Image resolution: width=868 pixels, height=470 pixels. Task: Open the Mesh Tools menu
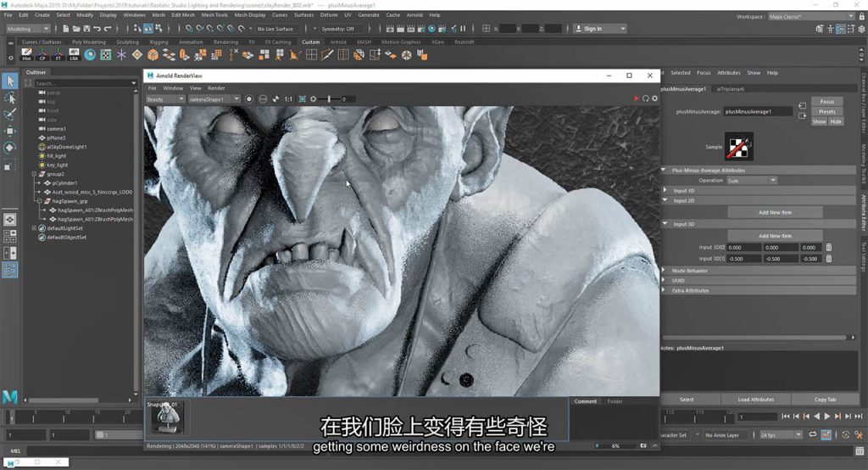point(214,15)
